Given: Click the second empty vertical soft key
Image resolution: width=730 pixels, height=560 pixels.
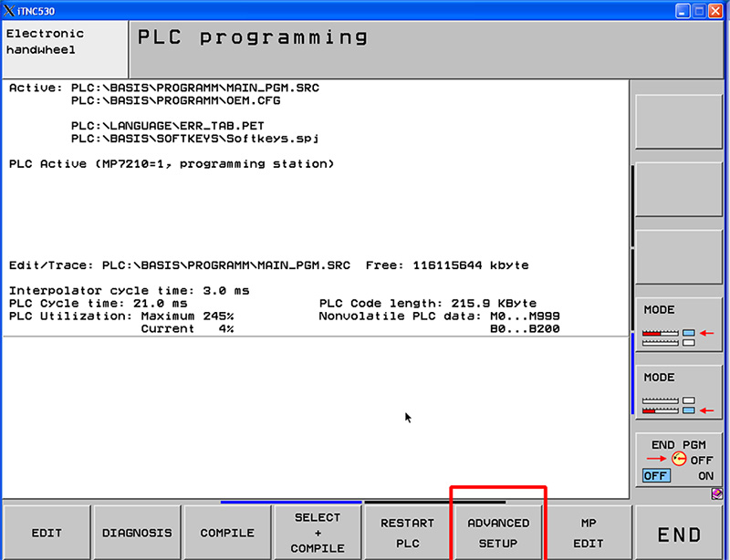Looking at the screenshot, I should (678, 190).
